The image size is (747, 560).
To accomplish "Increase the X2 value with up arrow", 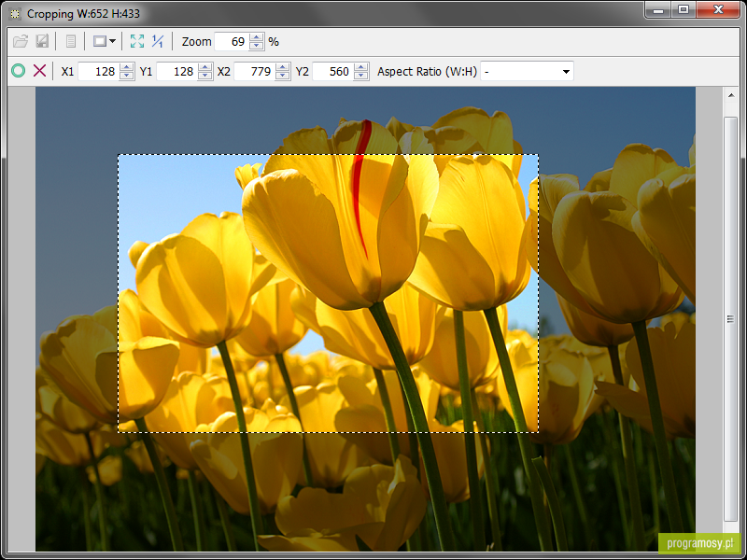I will pos(283,67).
